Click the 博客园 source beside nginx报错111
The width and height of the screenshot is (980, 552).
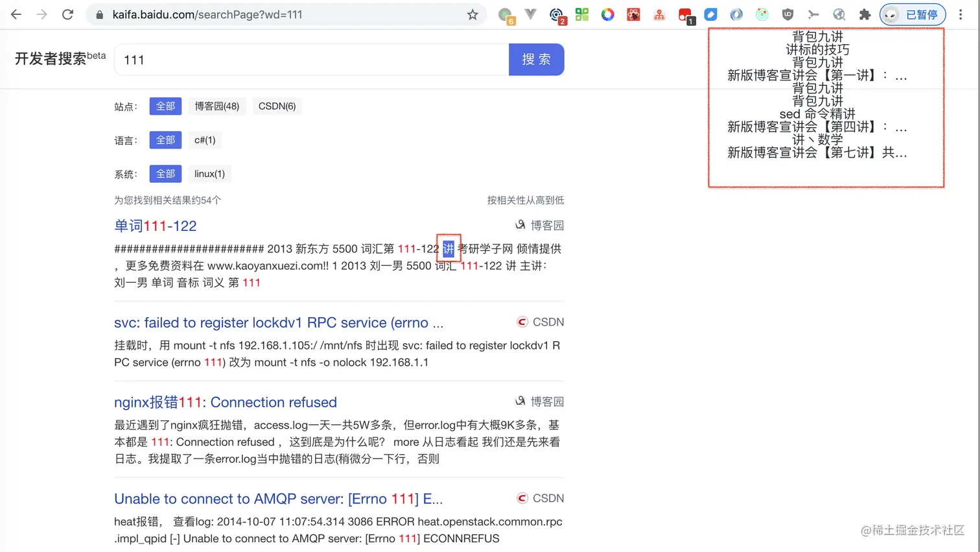539,402
